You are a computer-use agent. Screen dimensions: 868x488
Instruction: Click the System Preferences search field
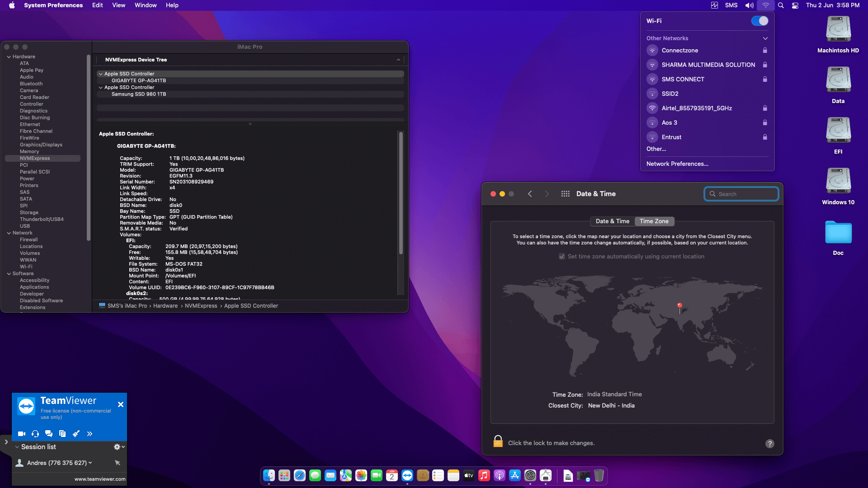741,194
